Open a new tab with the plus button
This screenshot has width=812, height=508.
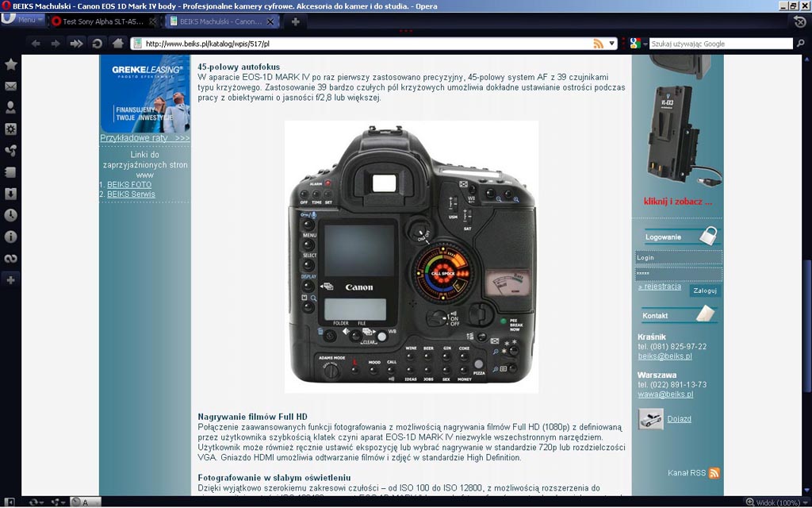(295, 21)
